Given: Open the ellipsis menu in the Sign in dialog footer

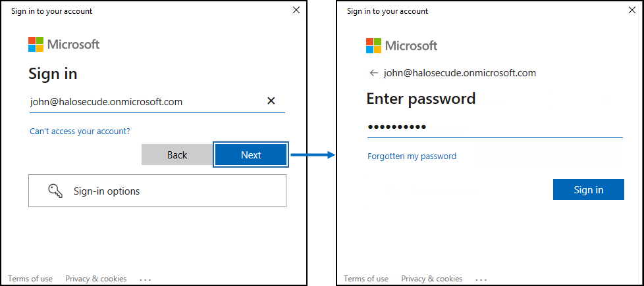Looking at the screenshot, I should (146, 279).
